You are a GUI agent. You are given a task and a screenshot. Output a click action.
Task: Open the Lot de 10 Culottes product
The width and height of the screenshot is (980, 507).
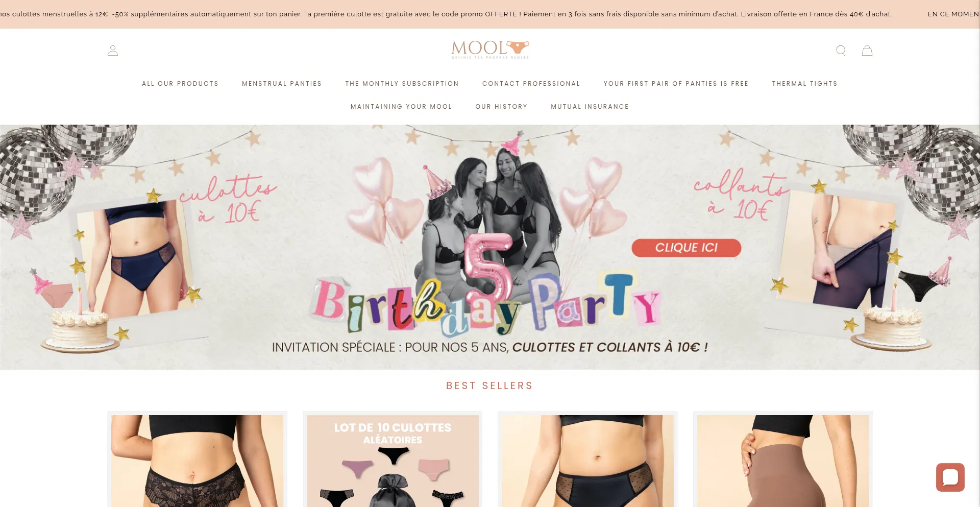tap(393, 460)
